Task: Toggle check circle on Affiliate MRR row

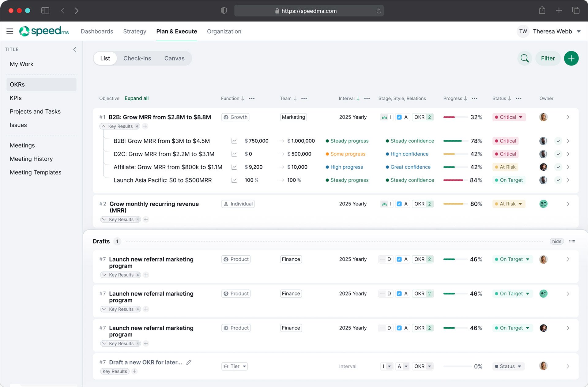Action: pyautogui.click(x=558, y=167)
